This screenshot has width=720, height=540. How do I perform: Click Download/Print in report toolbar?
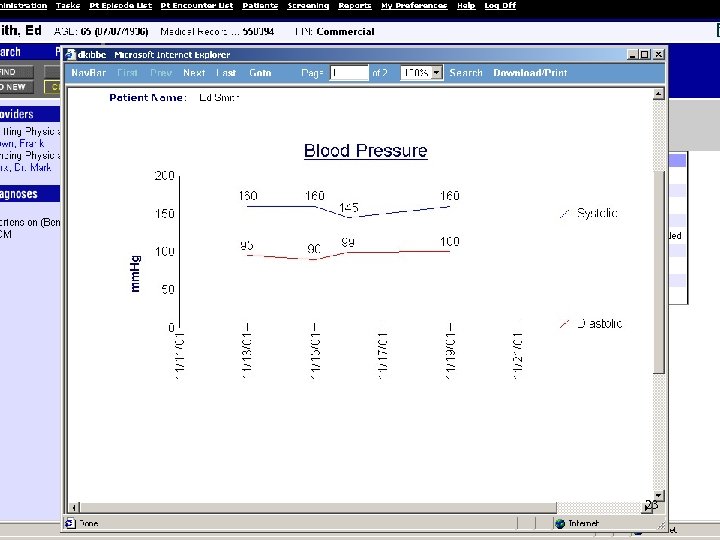tap(530, 73)
